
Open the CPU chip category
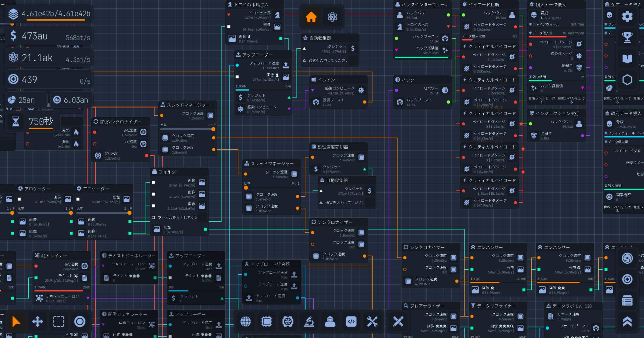[266, 322]
